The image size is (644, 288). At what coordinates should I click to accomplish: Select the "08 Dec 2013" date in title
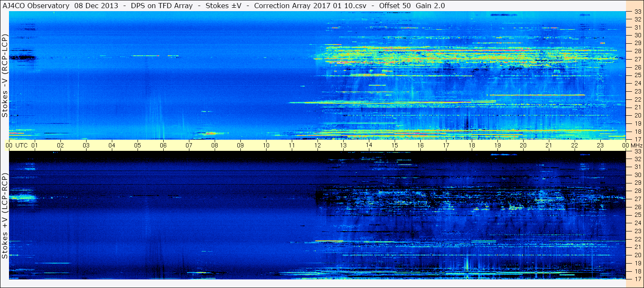tap(96, 6)
